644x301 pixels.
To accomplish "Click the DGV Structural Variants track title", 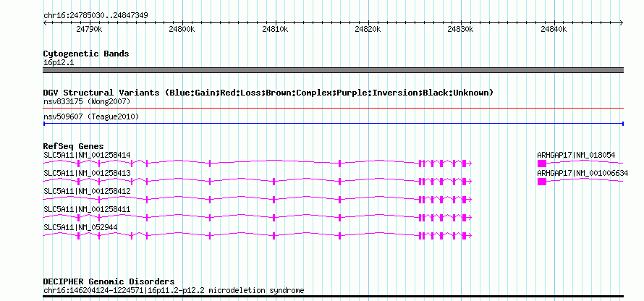I will 268,93.
